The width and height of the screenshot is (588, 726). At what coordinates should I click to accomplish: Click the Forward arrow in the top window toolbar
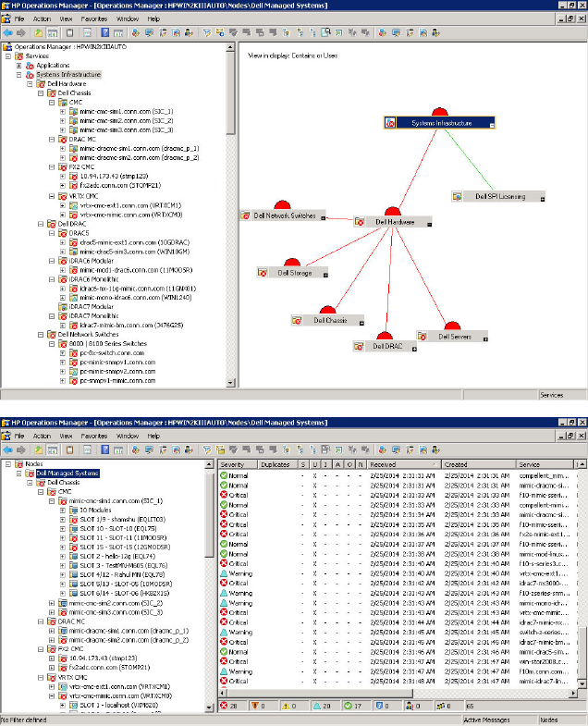(x=21, y=33)
